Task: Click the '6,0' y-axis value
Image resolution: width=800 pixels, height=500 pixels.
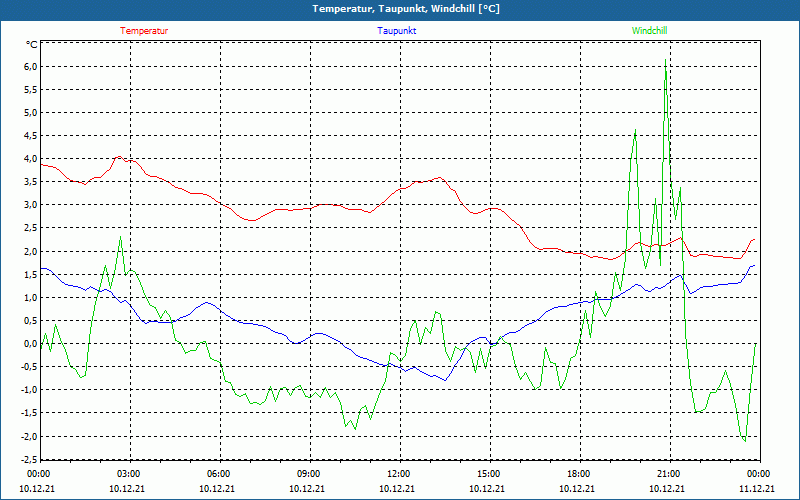Action: pyautogui.click(x=30, y=66)
